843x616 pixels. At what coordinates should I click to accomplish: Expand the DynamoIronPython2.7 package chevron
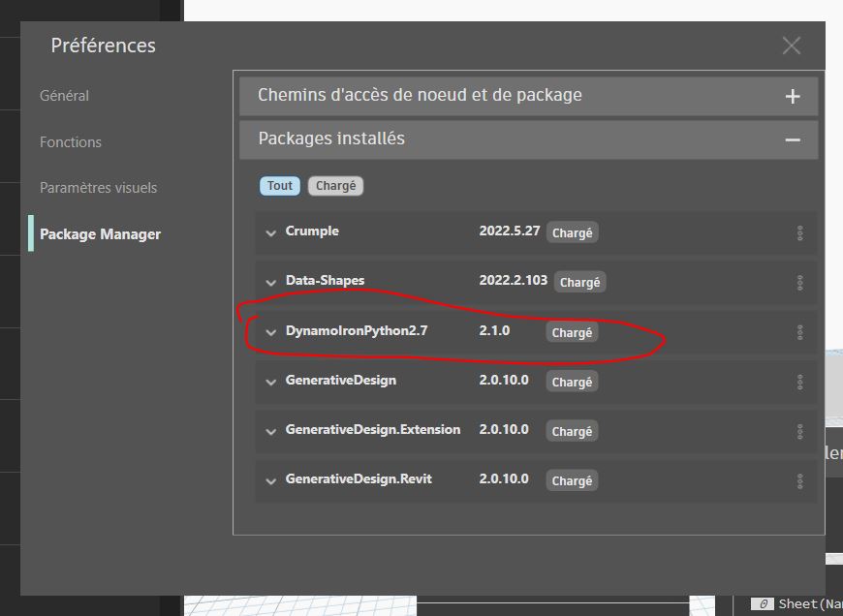pyautogui.click(x=270, y=332)
